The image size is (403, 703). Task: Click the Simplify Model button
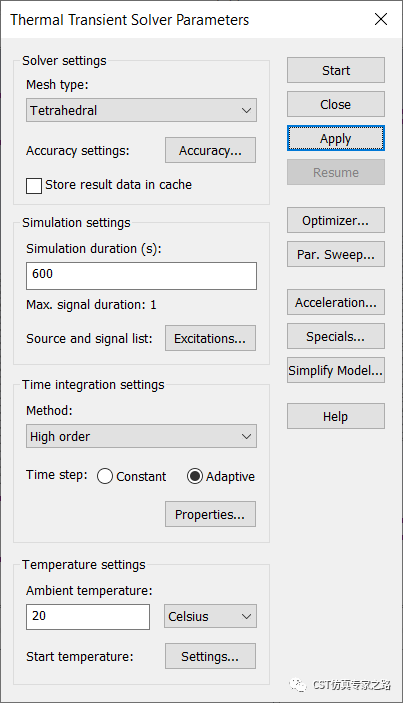pyautogui.click(x=336, y=370)
